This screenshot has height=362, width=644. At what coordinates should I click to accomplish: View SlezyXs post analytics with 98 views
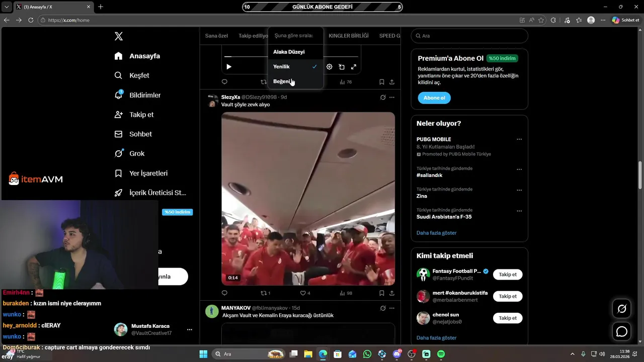tap(346, 293)
